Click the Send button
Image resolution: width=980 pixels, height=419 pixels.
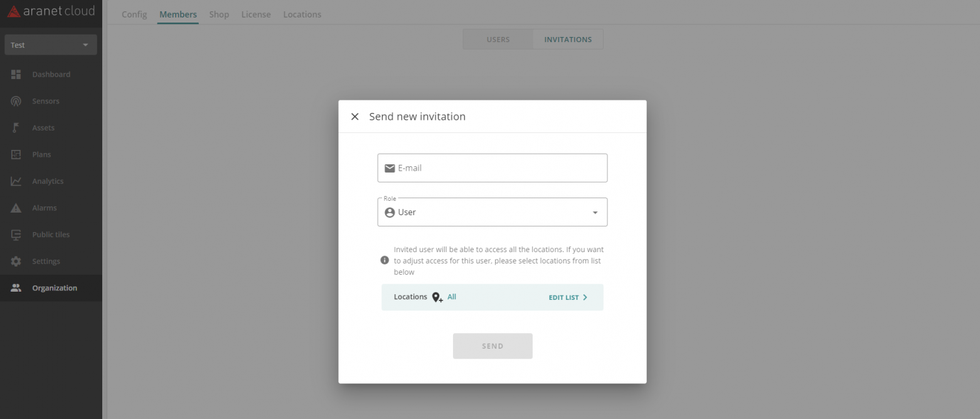point(493,346)
